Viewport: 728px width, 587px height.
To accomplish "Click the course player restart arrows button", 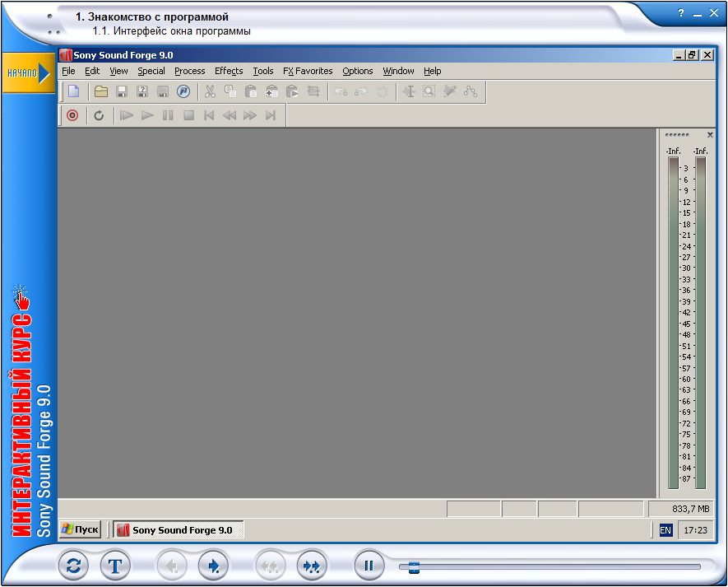I will coord(73,566).
